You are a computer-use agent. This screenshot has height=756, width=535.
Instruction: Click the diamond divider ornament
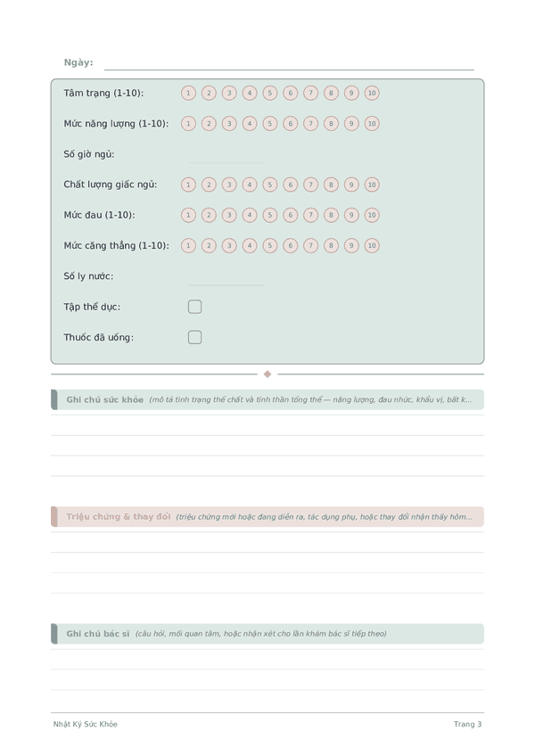tap(267, 374)
